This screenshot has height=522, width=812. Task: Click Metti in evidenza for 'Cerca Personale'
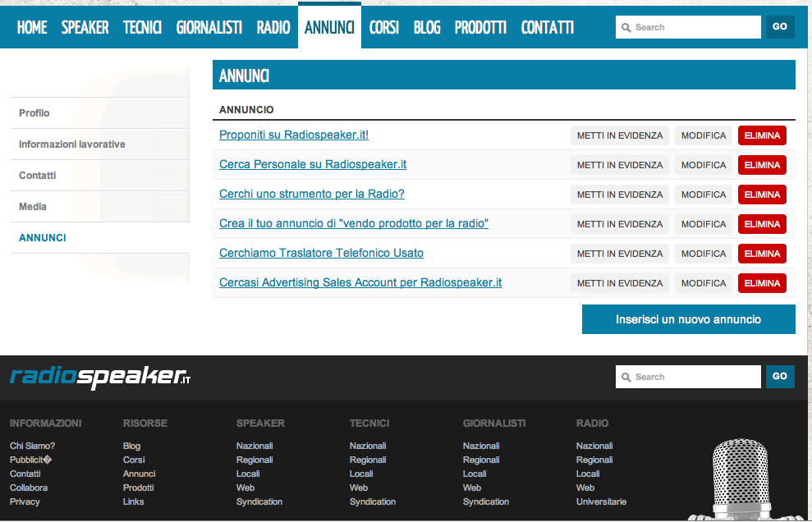pyautogui.click(x=620, y=165)
